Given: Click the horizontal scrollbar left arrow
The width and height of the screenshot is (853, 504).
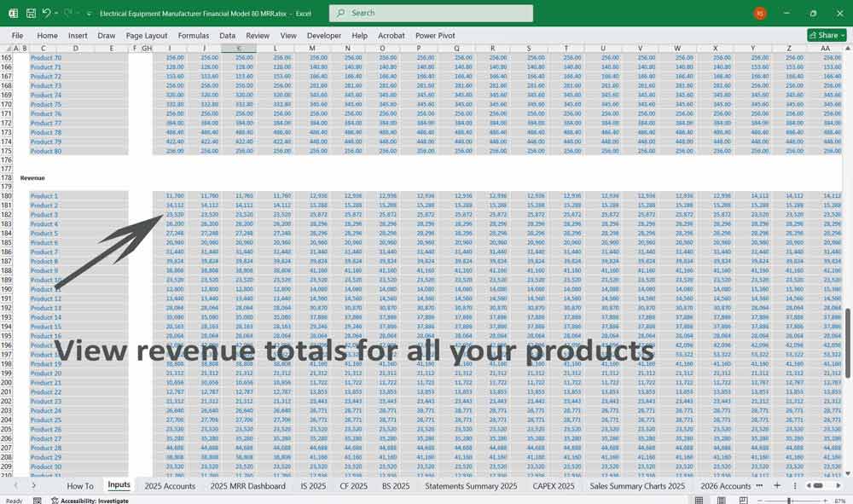Looking at the screenshot, I should pos(808,485).
